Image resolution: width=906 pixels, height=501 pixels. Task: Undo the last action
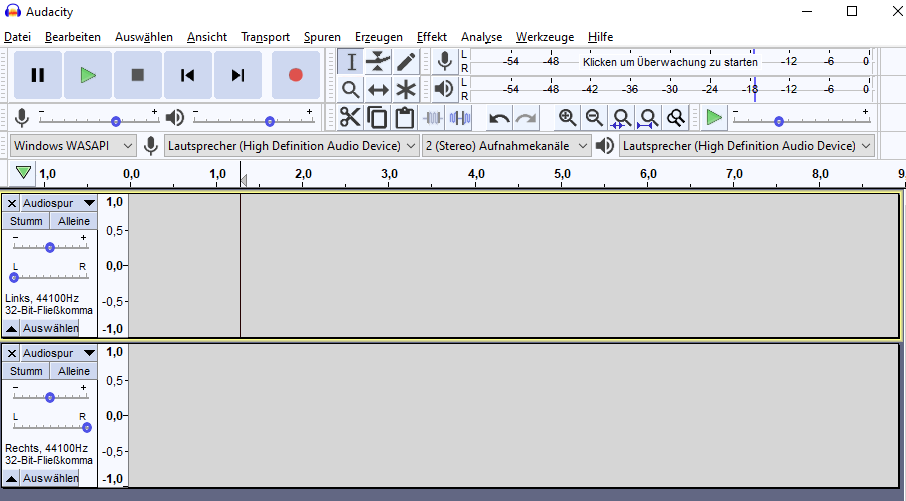pos(499,118)
